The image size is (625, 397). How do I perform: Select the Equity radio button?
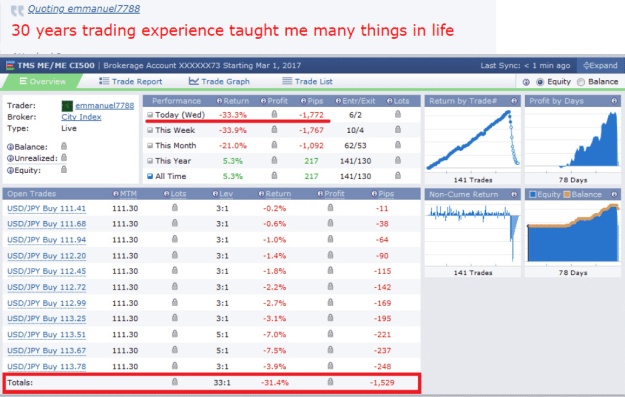[540, 82]
